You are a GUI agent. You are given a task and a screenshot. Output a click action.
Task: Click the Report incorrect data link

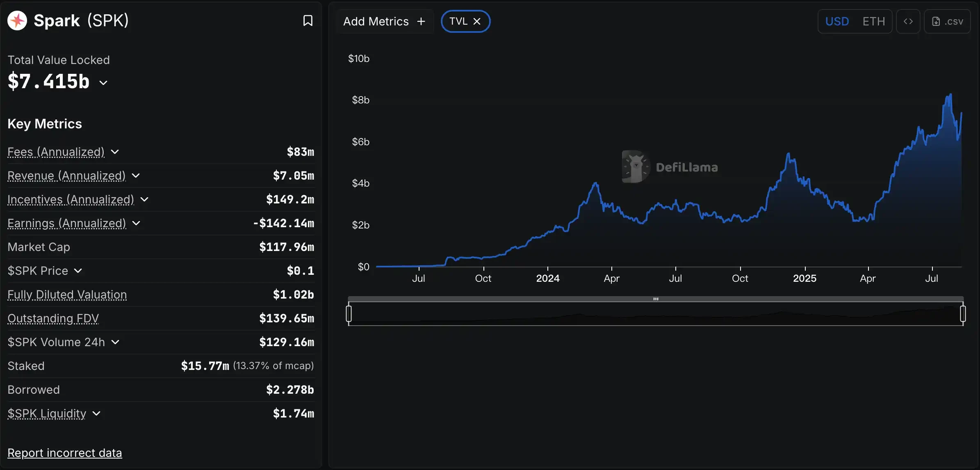[x=65, y=452]
